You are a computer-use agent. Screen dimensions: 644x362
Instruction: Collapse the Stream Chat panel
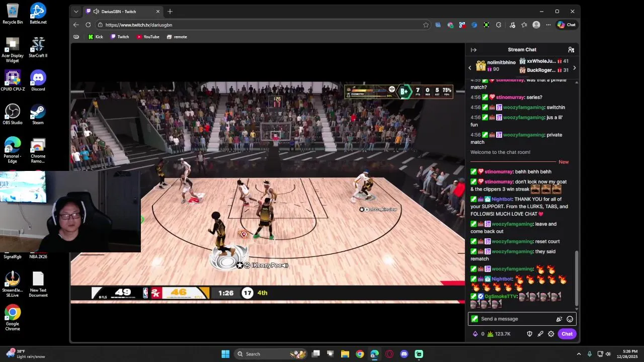click(473, 50)
